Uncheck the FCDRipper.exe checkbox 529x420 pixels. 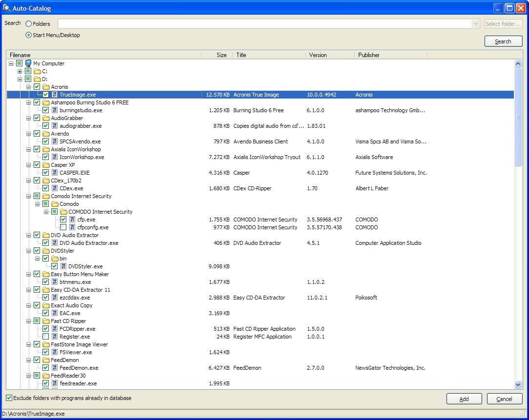point(45,329)
